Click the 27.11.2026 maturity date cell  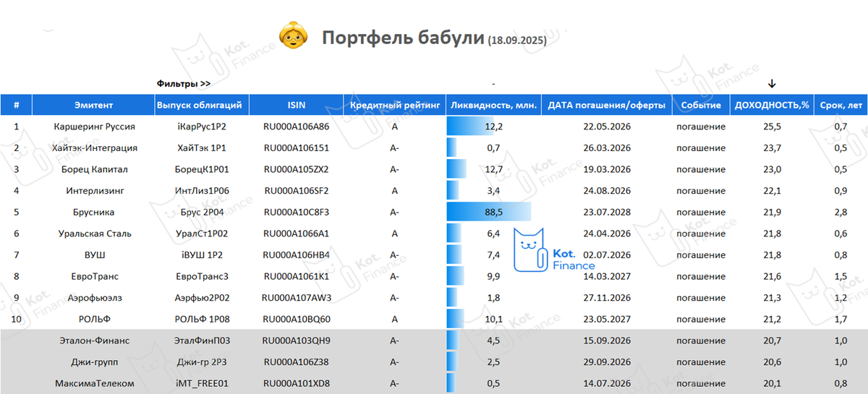(607, 298)
